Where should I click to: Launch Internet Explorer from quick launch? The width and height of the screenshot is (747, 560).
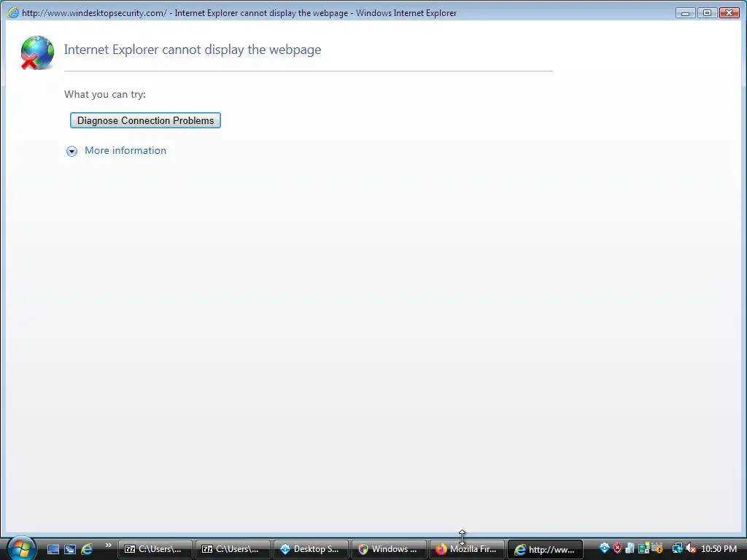pyautogui.click(x=88, y=549)
